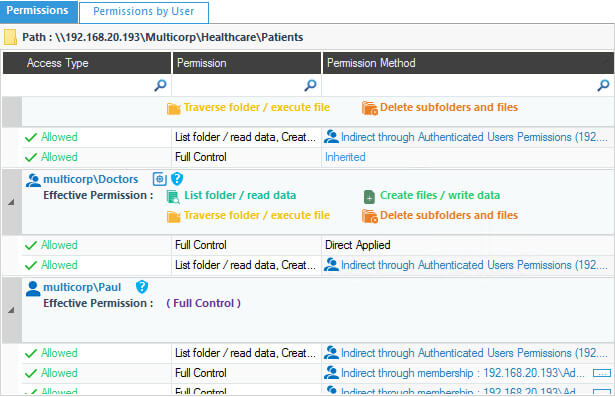The image size is (615, 397).
Task: Click the Path folder icon
Action: tap(11, 37)
